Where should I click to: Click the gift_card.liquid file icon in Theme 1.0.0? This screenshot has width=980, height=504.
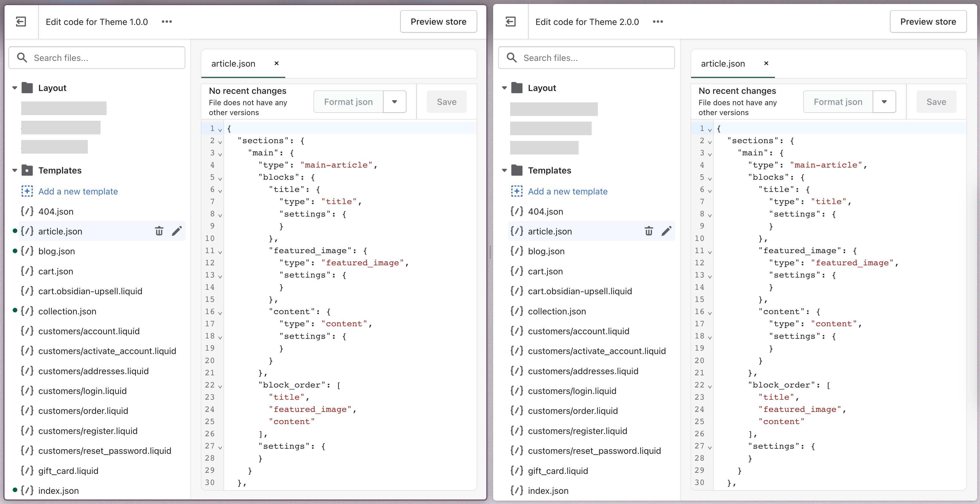[x=27, y=471]
